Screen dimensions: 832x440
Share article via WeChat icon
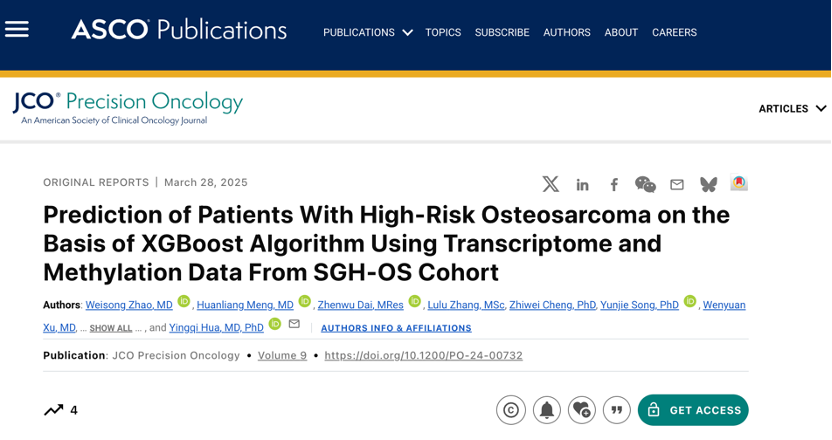(645, 184)
